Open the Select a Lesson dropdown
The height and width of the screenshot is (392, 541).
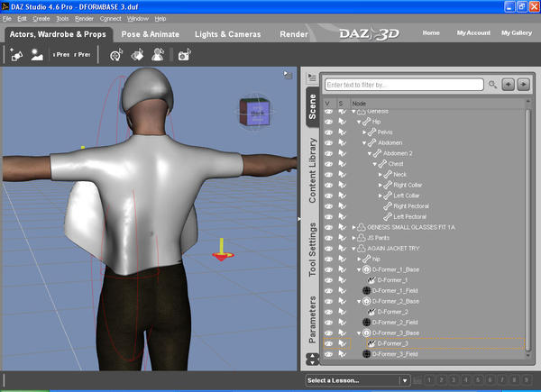pyautogui.click(x=358, y=380)
